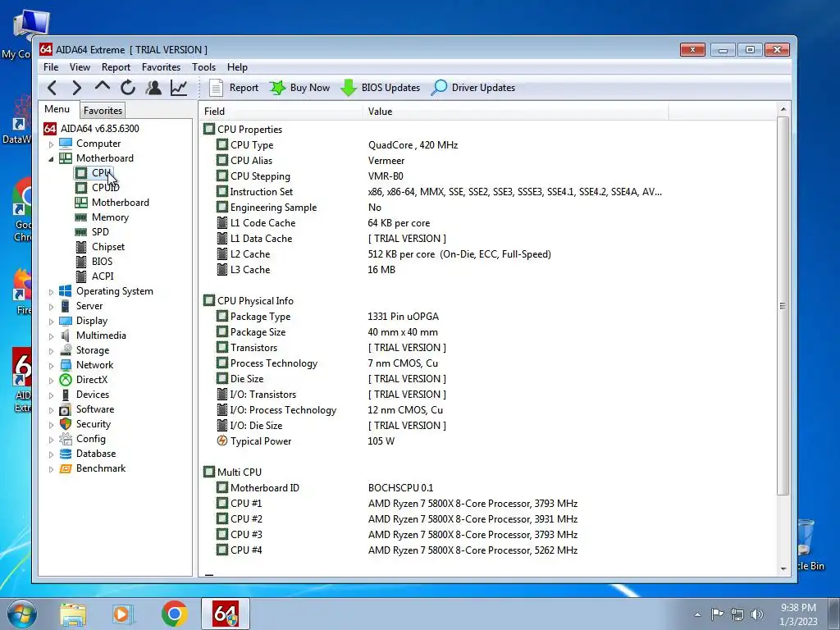Click the scroll down arrow of the details pane
Screen dimensions: 840x630
pos(783,569)
